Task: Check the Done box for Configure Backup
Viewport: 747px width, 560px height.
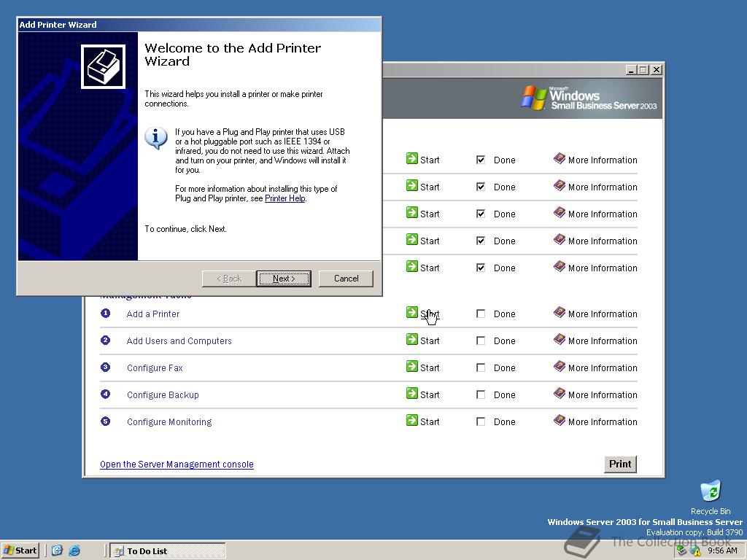Action: [x=481, y=394]
